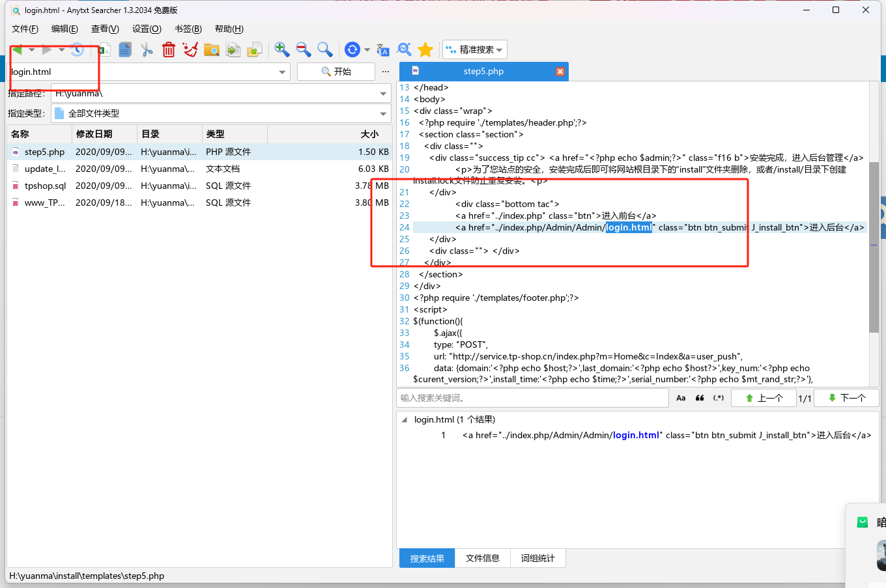Click the zoom out magnifier icon
Viewport: 886px width, 588px height.
point(303,49)
